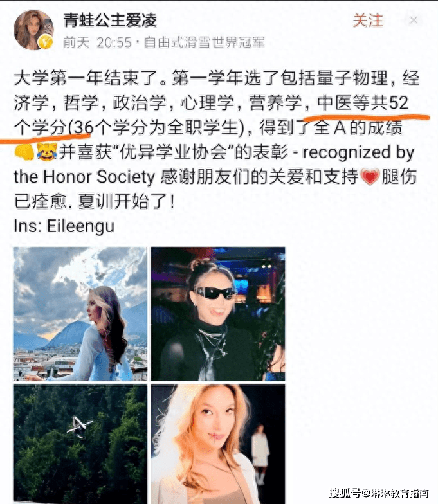Follow the account with 关注 button

click(x=368, y=21)
